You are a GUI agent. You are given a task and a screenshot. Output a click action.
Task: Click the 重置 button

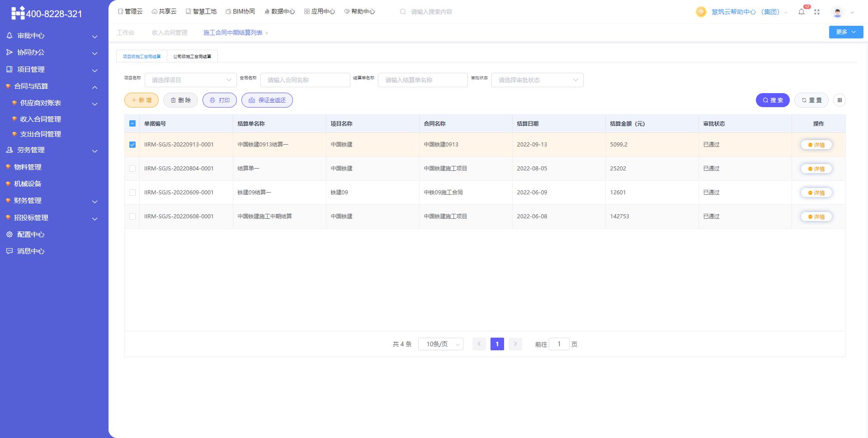point(811,100)
